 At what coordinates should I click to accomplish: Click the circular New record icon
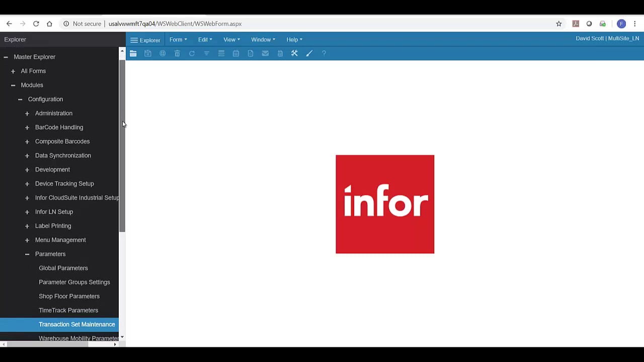coord(163,53)
